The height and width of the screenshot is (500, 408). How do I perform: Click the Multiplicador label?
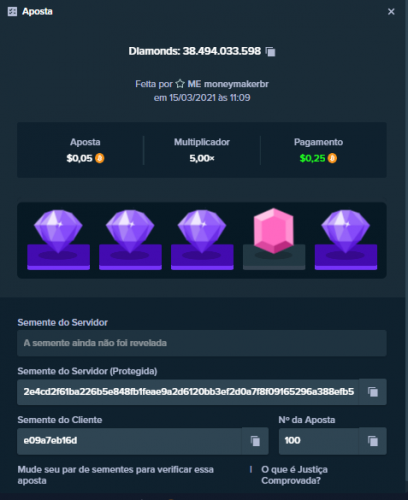coord(202,142)
